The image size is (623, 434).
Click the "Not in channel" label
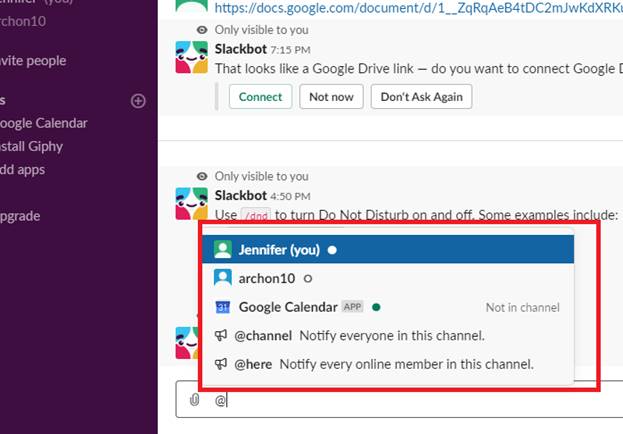(522, 307)
